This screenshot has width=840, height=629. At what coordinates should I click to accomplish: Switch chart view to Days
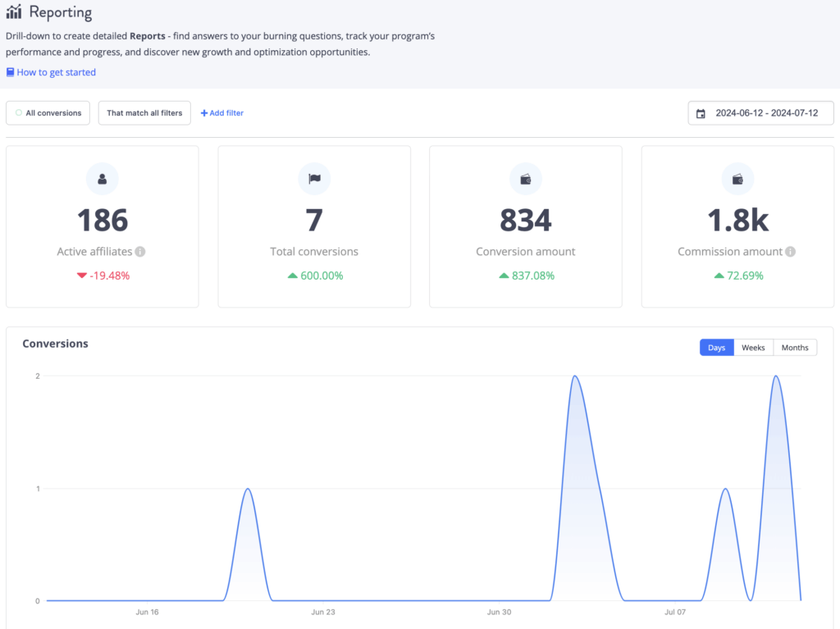[716, 348]
